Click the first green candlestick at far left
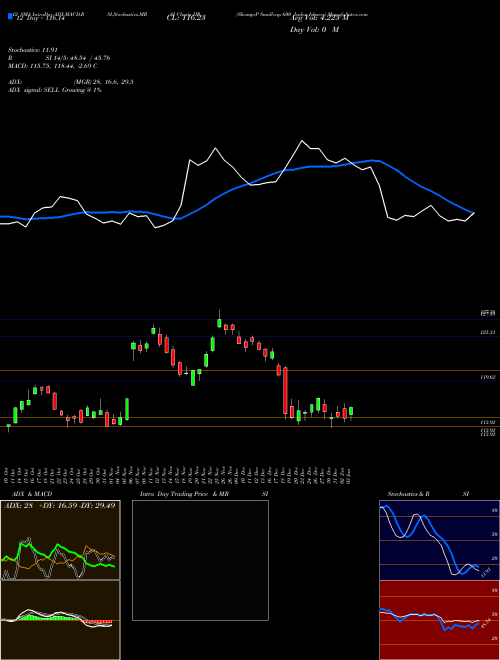This screenshot has height=660, width=500. [8, 427]
